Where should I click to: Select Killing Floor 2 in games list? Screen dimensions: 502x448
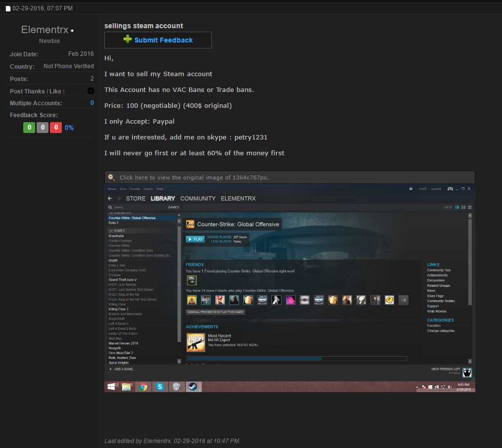pyautogui.click(x=119, y=309)
